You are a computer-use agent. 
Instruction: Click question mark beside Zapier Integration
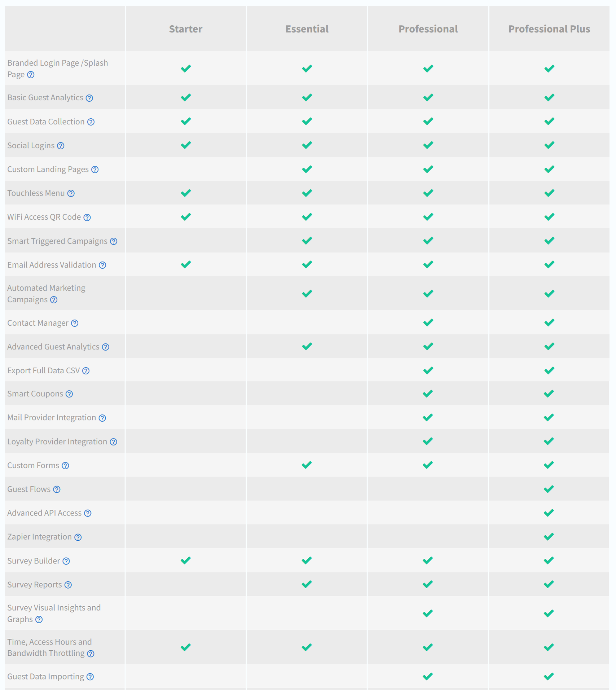(x=78, y=537)
